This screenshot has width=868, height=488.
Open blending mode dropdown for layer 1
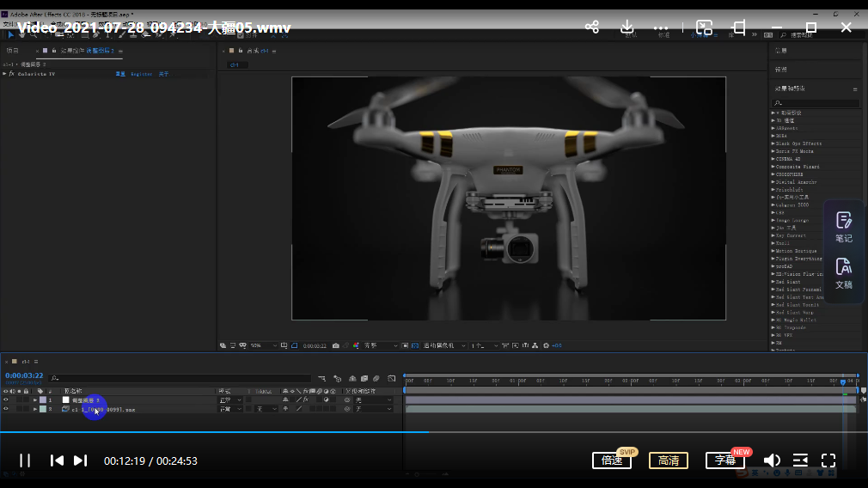point(230,400)
